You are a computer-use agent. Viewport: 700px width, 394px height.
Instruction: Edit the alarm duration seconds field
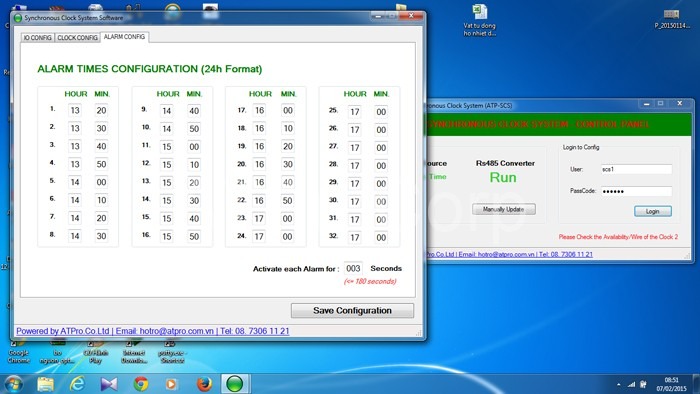[353, 269]
